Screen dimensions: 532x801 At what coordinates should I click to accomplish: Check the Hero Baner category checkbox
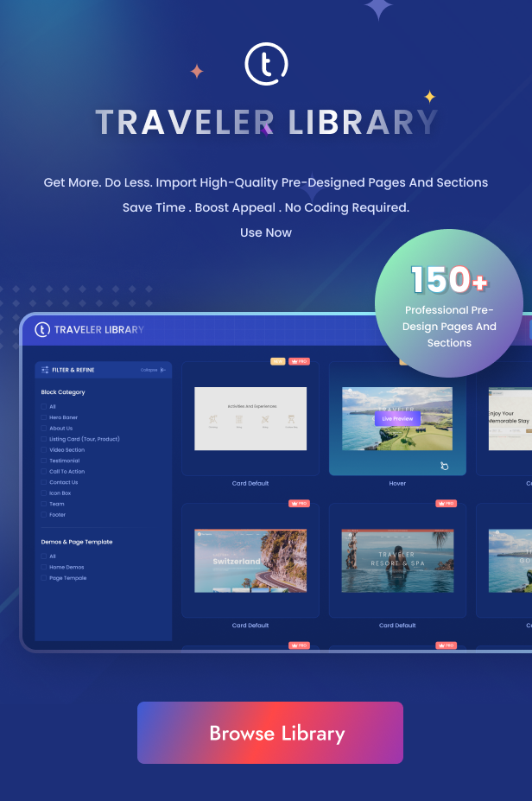[x=44, y=417]
